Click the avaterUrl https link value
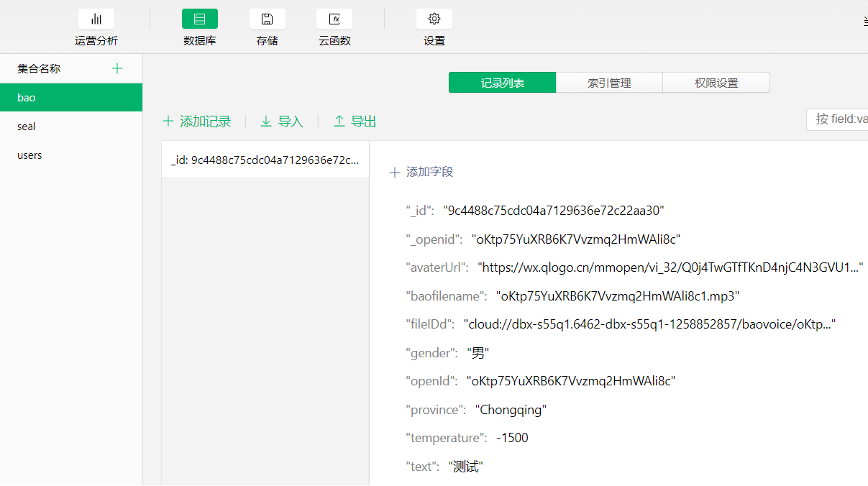Viewport: 868px width, 486px height. click(670, 267)
